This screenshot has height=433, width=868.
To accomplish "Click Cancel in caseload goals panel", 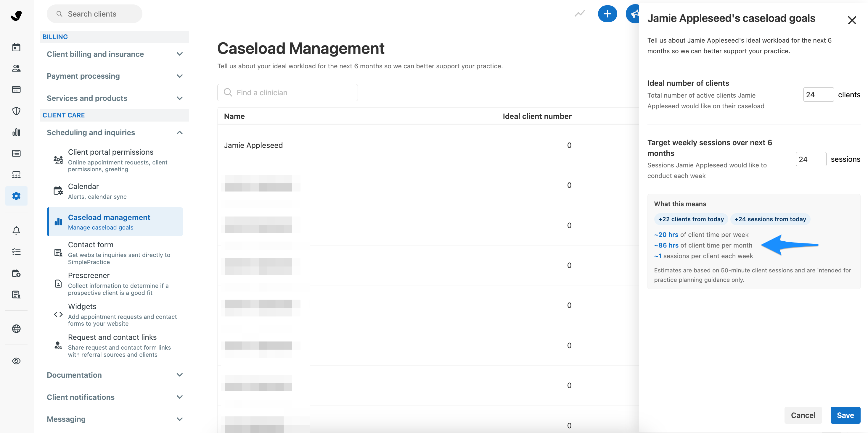I will pyautogui.click(x=803, y=415).
